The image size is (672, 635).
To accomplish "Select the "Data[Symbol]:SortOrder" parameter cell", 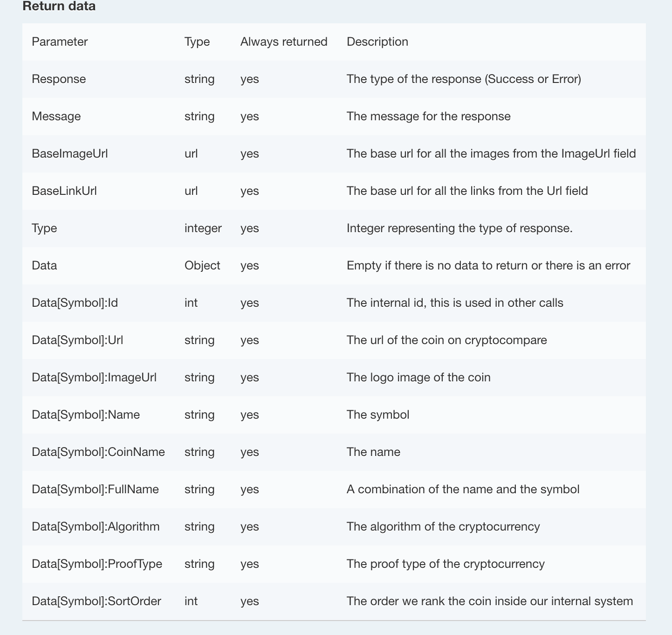I will tap(96, 601).
